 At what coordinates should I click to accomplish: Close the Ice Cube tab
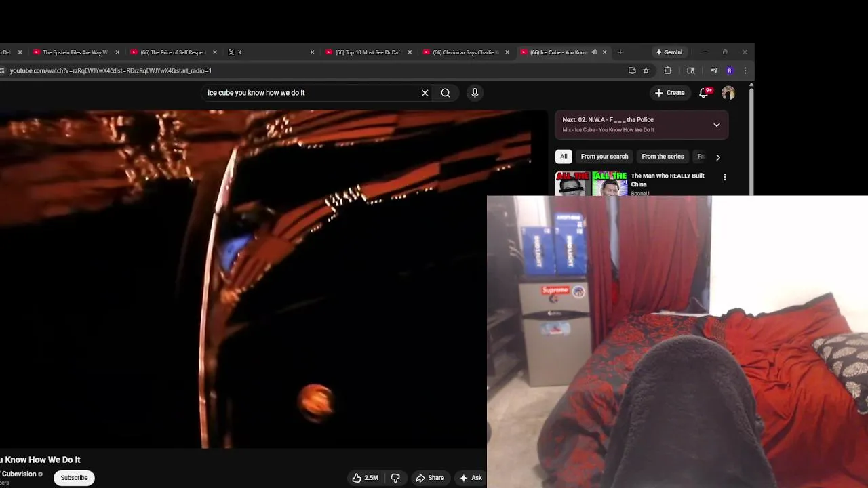coord(605,52)
